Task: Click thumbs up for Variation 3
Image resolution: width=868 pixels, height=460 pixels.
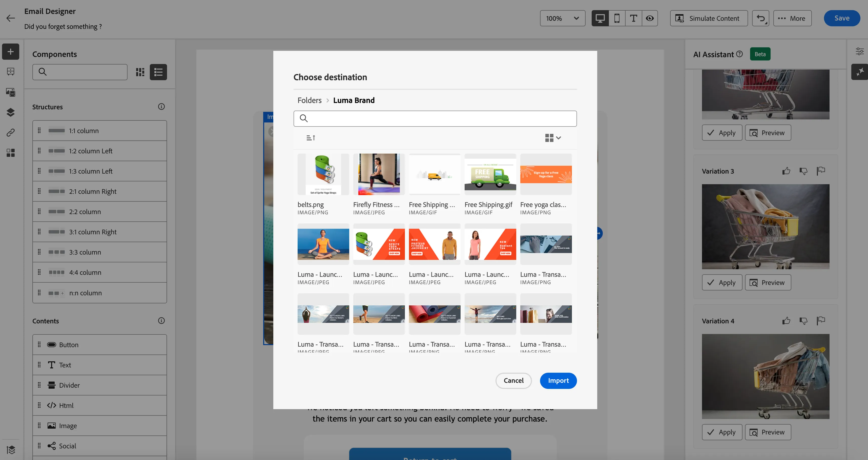Action: coord(787,171)
